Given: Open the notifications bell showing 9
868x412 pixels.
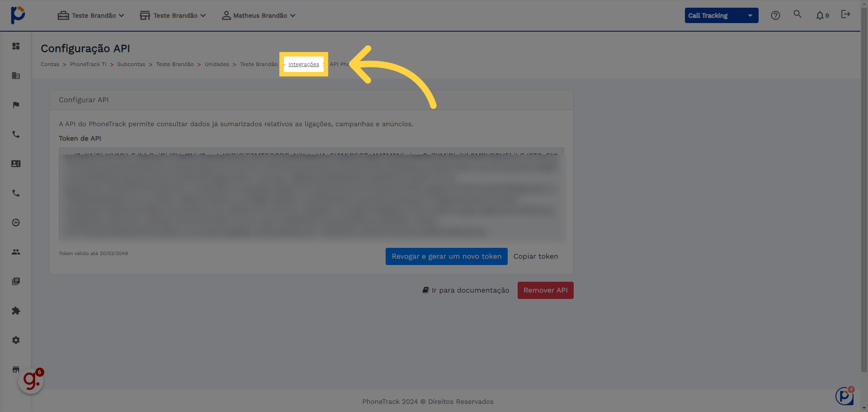Looking at the screenshot, I should click(822, 15).
